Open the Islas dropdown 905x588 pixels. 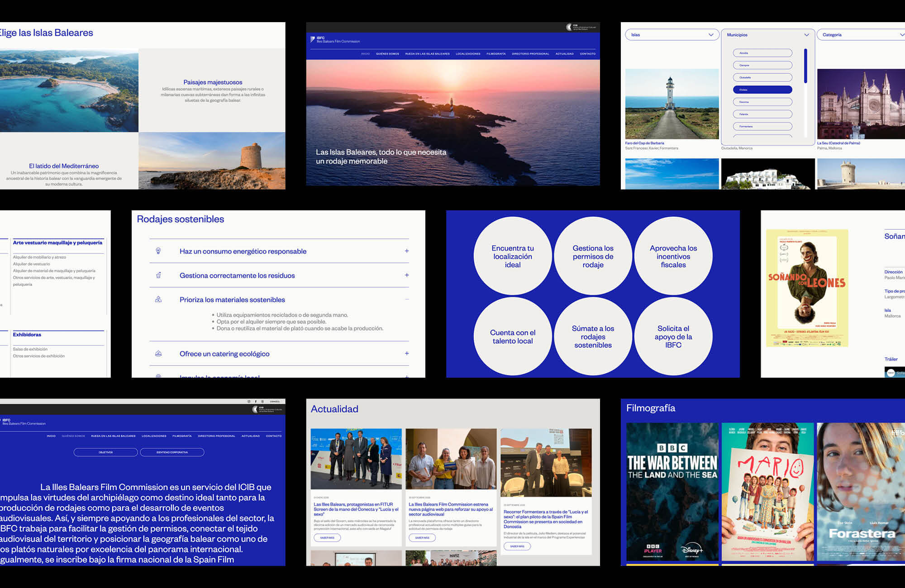[672, 35]
